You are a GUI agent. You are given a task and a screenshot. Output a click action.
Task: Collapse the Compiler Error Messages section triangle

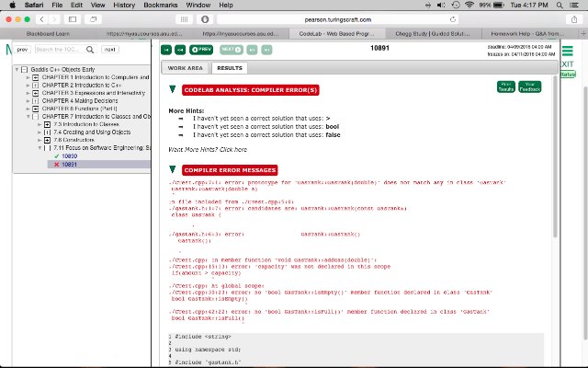(x=172, y=169)
